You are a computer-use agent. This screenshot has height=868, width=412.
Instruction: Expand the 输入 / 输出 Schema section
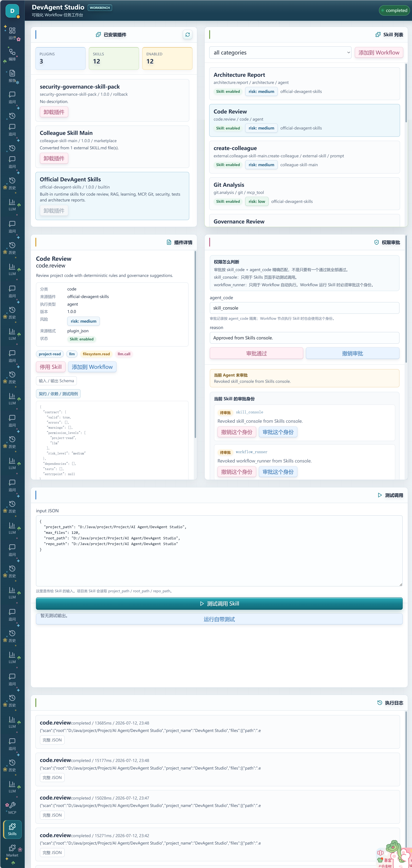[x=56, y=381]
